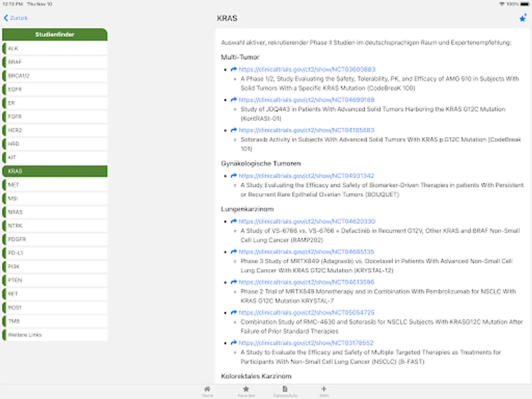The image size is (532, 399).
Task: Select BRAF in Studienfinder list
Action: pos(55,62)
